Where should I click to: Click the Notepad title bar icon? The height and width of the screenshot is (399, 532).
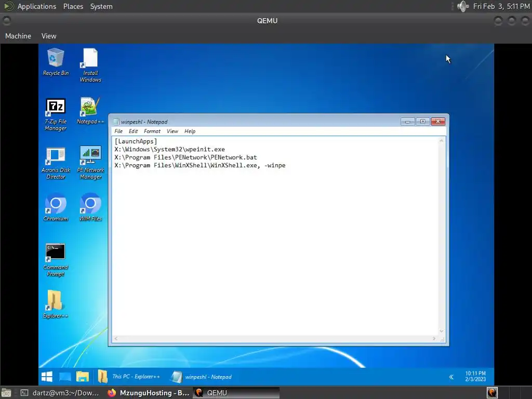coord(116,122)
